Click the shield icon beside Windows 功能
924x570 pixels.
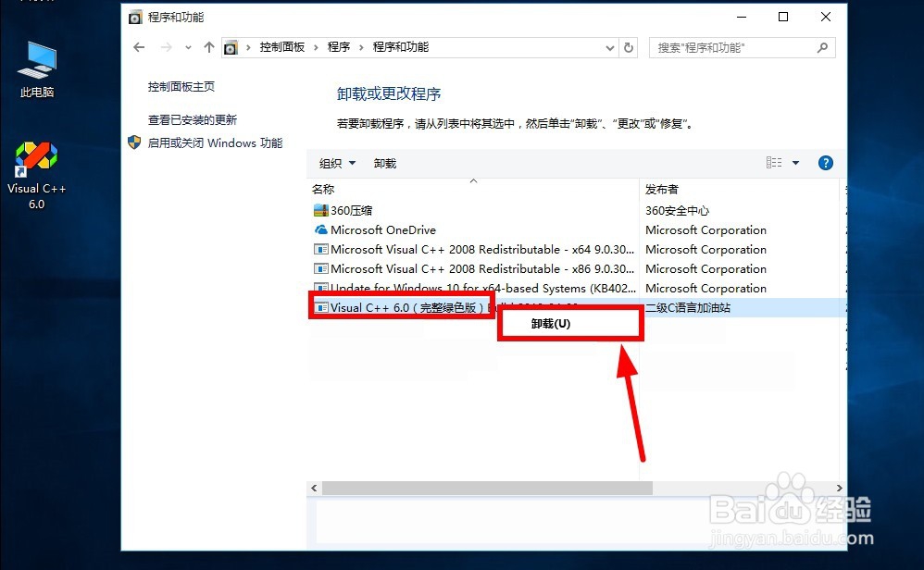pos(134,142)
